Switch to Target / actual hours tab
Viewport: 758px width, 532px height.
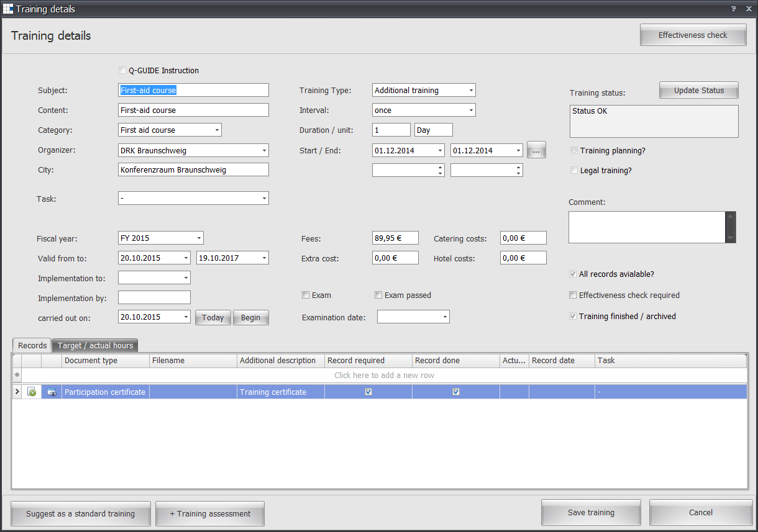(95, 346)
